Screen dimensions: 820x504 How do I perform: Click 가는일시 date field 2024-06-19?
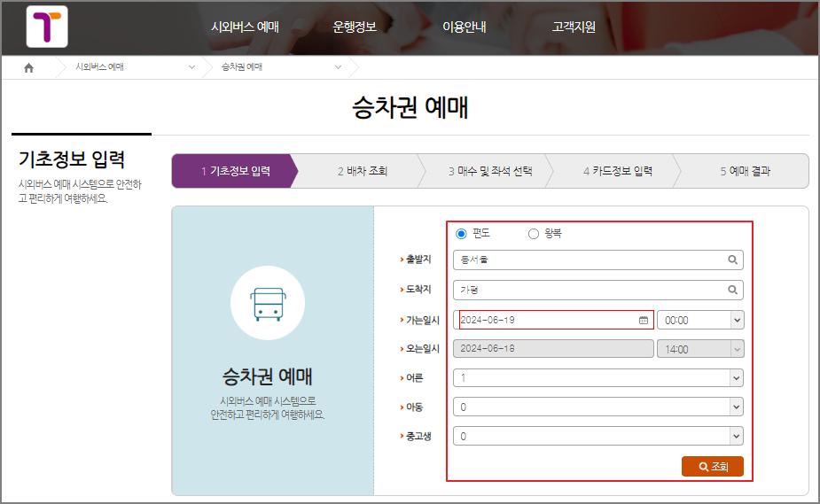(x=553, y=320)
